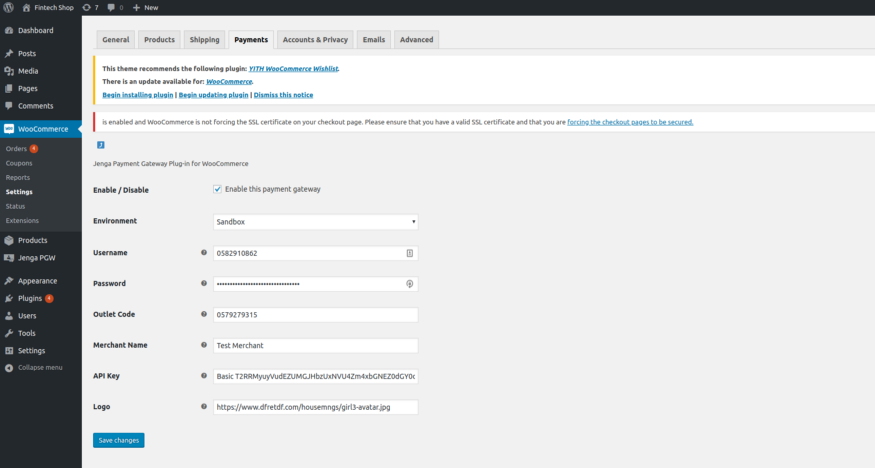Open comments bubble icon in top bar

pos(112,7)
